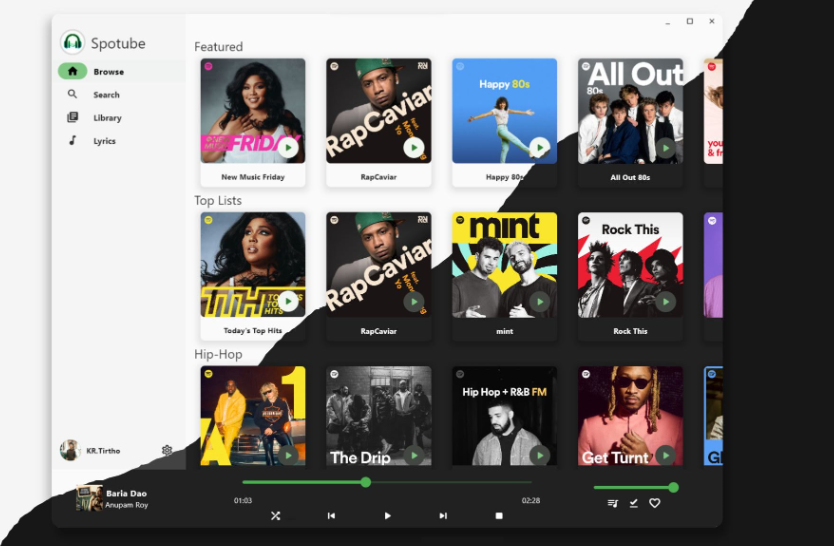Play the Hip Hop + R&B FM playlist
The height and width of the screenshot is (546, 834).
click(539, 455)
